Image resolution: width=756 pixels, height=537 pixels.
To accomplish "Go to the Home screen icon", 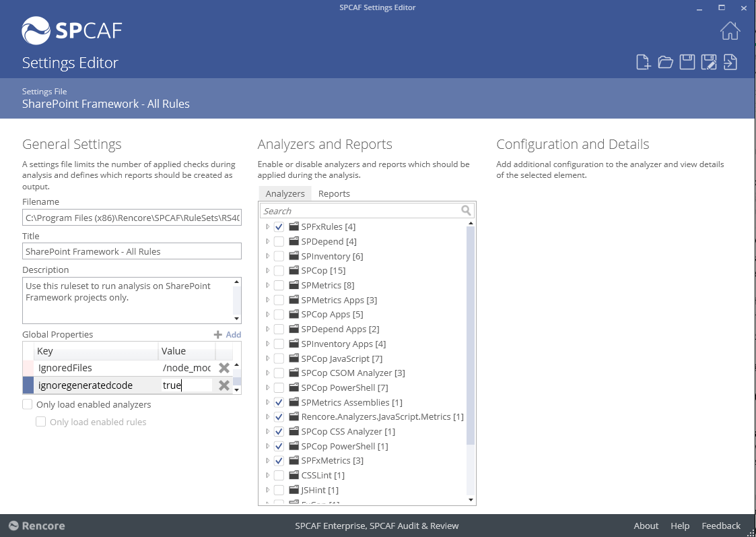I will point(730,31).
